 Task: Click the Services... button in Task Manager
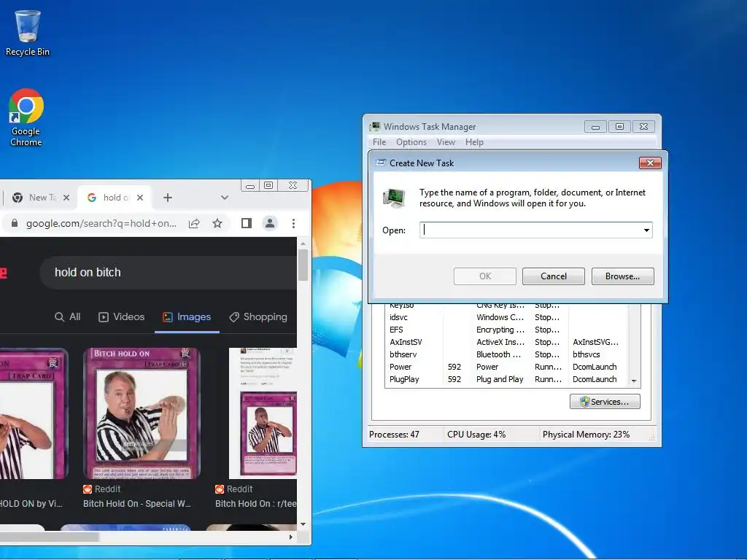[605, 402]
